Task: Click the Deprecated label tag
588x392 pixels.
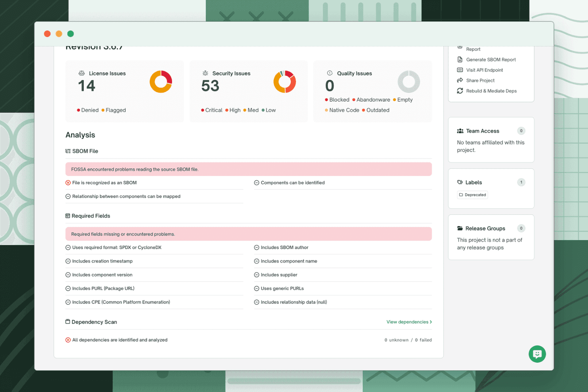Action: [472, 195]
